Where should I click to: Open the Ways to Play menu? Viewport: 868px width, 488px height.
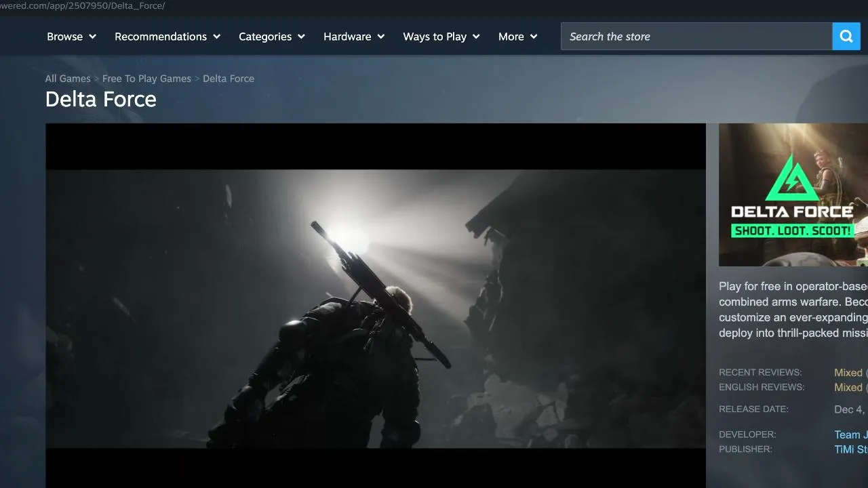(x=441, y=37)
